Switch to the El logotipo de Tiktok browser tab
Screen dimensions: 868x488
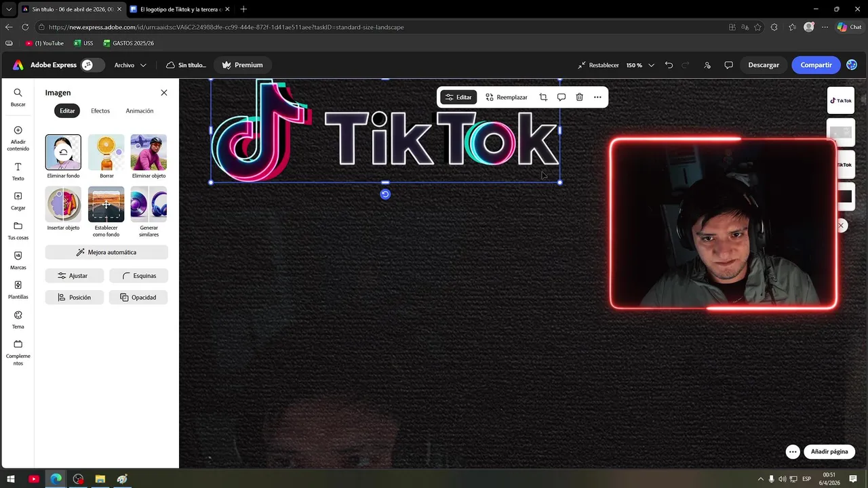(180, 9)
